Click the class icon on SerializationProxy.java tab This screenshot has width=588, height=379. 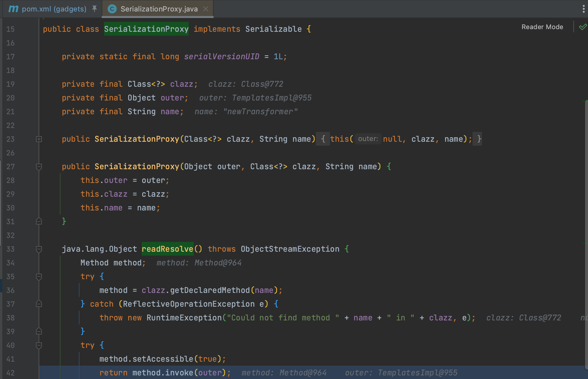[112, 9]
